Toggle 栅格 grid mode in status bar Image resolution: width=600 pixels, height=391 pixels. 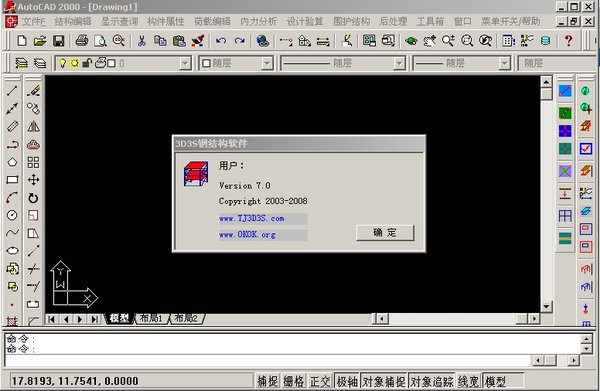294,381
